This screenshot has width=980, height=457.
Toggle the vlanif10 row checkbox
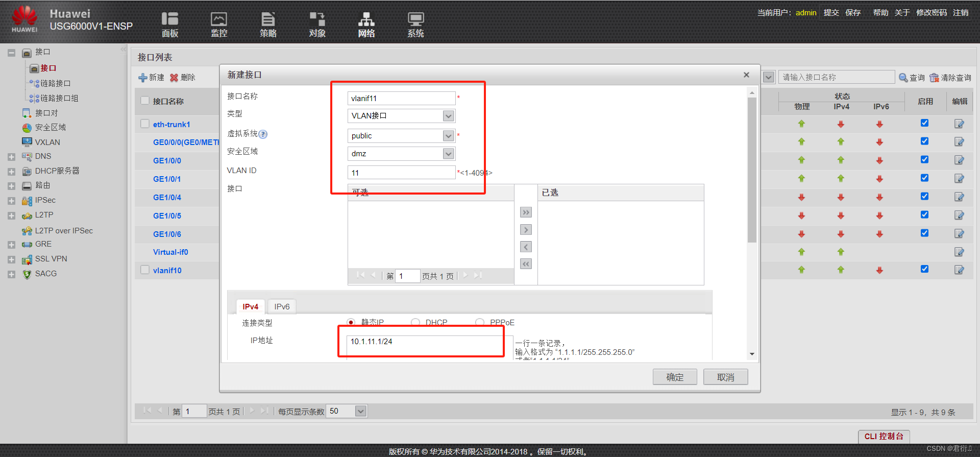click(x=145, y=270)
